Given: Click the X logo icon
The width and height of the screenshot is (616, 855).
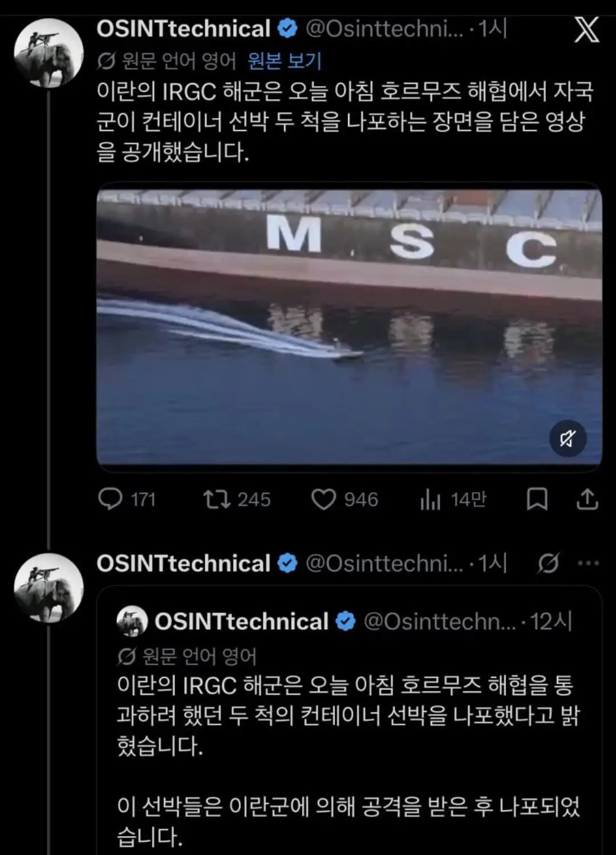Looking at the screenshot, I should (586, 30).
